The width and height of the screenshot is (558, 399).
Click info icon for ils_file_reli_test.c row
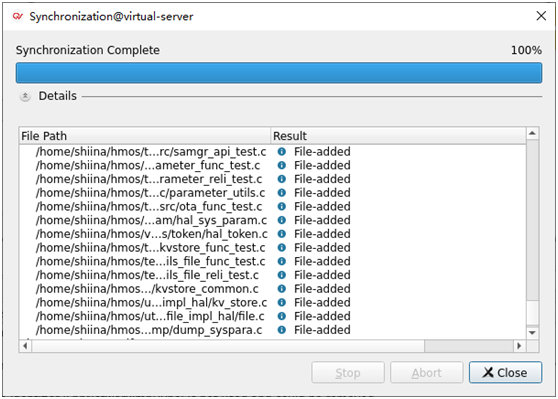pyautogui.click(x=281, y=275)
